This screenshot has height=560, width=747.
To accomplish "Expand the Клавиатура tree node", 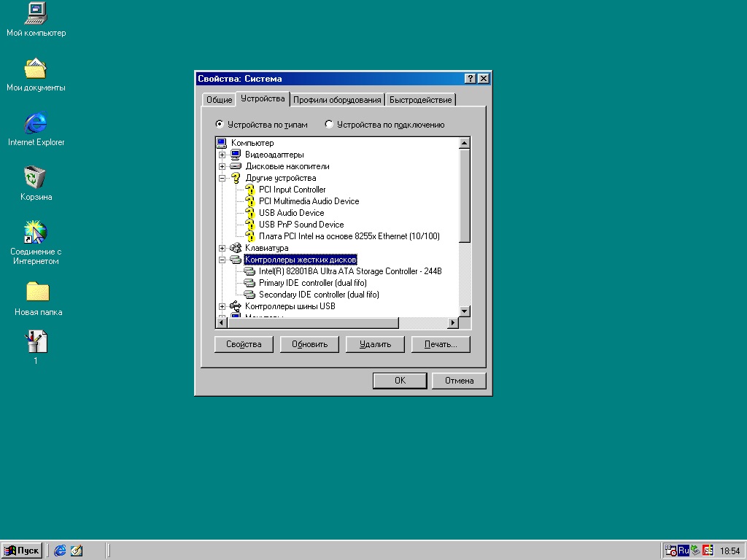I will pyautogui.click(x=222, y=248).
